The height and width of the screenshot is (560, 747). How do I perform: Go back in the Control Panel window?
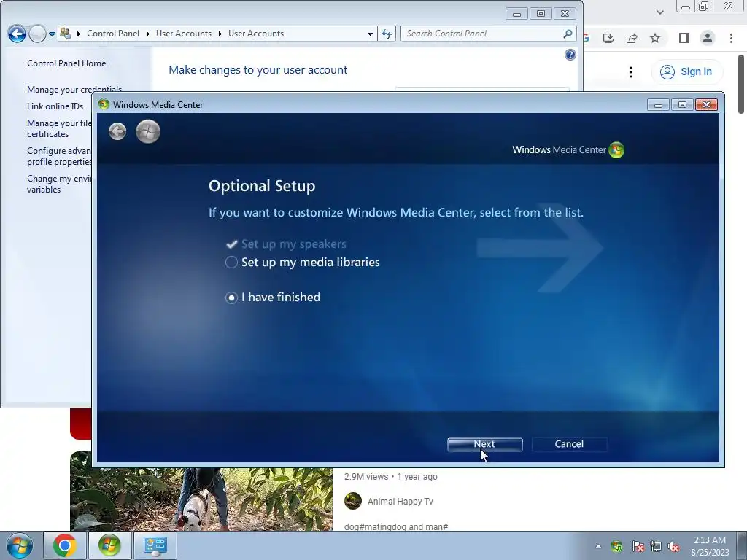18,34
